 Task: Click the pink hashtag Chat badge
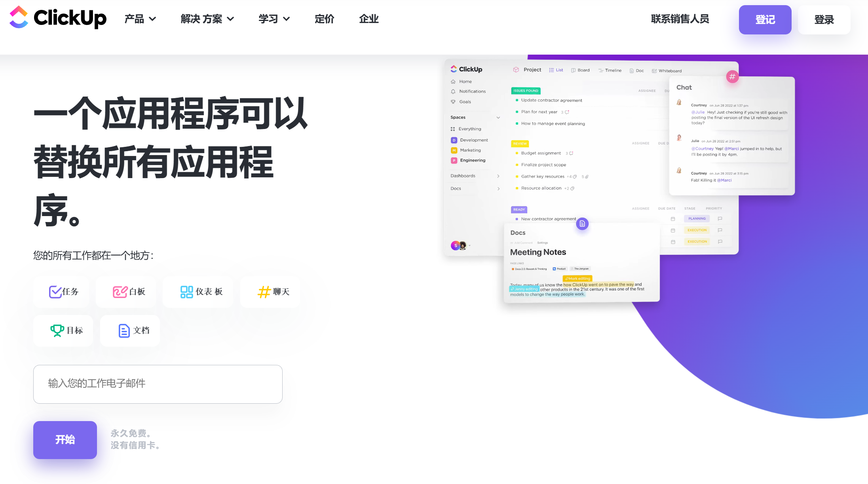pos(732,77)
